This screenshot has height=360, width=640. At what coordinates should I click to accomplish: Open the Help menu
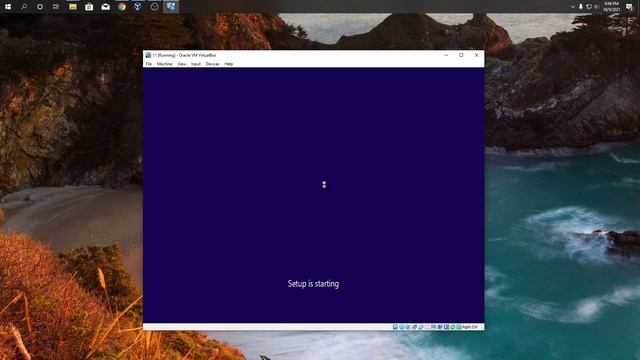(229, 64)
